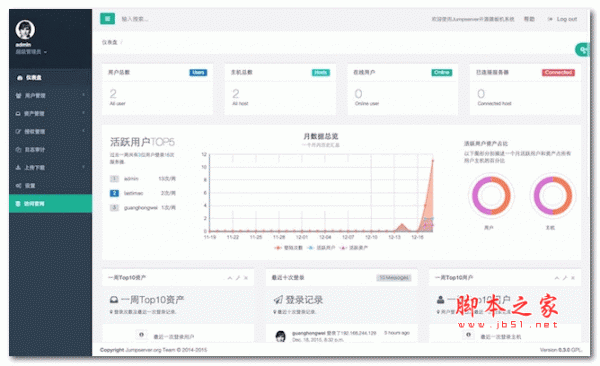This screenshot has width=600, height=366.
Task: Open the 授权管理 sidebar menu
Action: tap(50, 132)
